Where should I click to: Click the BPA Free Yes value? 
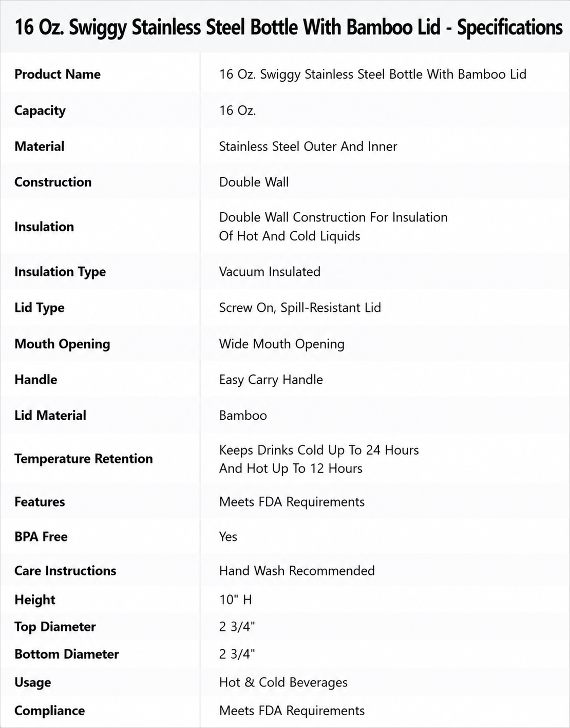[228, 537]
